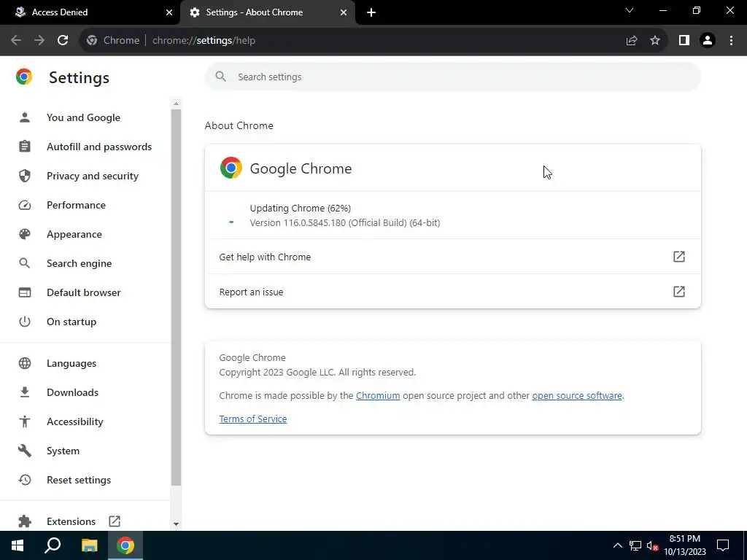The image size is (747, 560).
Task: Click the Reset settings clock icon
Action: [x=25, y=480]
